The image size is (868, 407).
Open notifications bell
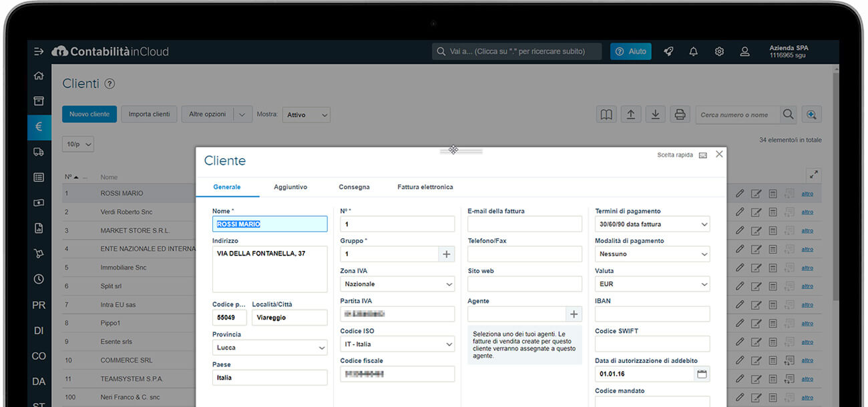(x=694, y=51)
